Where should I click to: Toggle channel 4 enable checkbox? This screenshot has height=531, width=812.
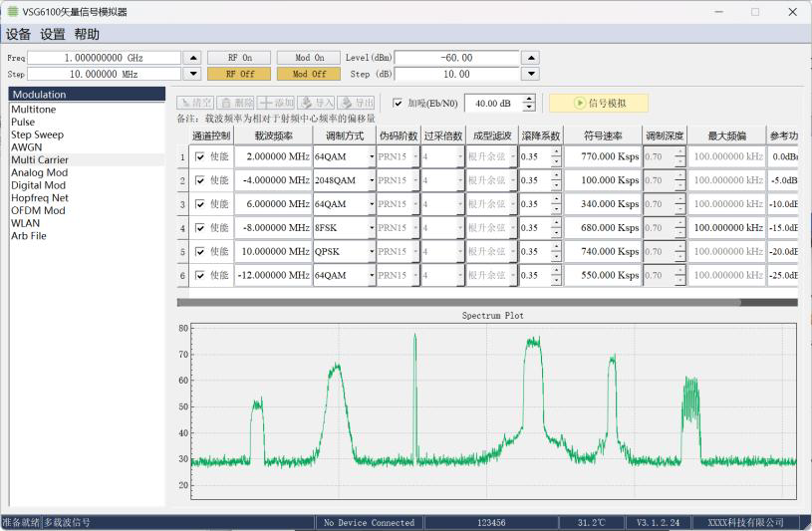(x=200, y=228)
